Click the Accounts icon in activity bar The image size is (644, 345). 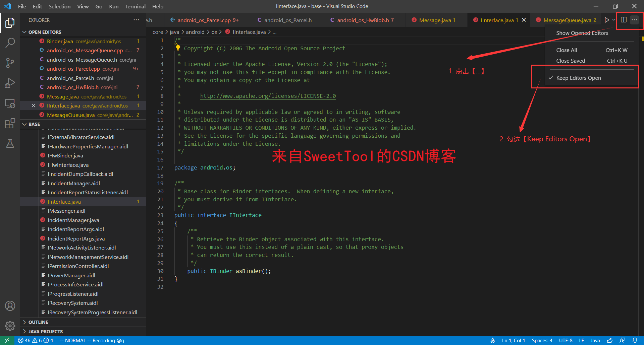(x=10, y=305)
